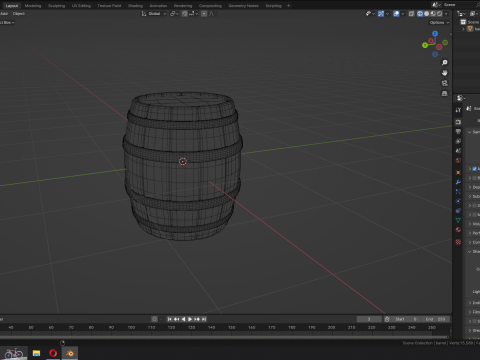Open the Geometry Nodes workspace tab
Image resolution: width=480 pixels, height=360 pixels.
point(243,6)
